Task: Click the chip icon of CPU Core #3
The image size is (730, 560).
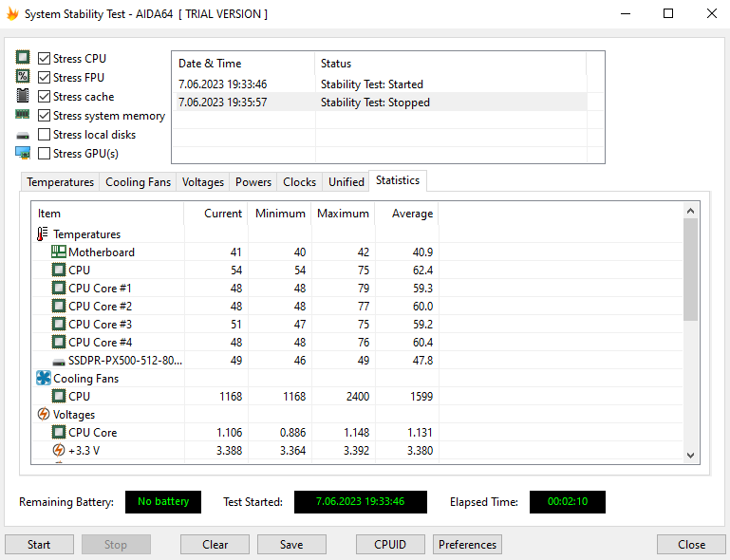Action: click(58, 324)
